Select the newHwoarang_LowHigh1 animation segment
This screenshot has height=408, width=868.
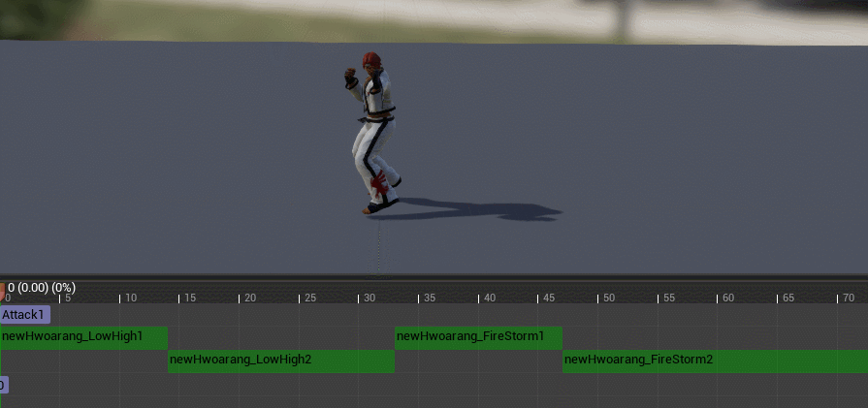[x=83, y=338]
